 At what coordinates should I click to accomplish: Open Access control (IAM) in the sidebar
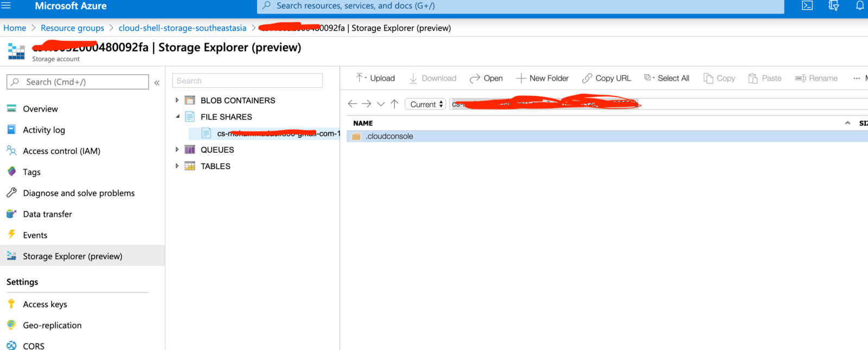[61, 151]
